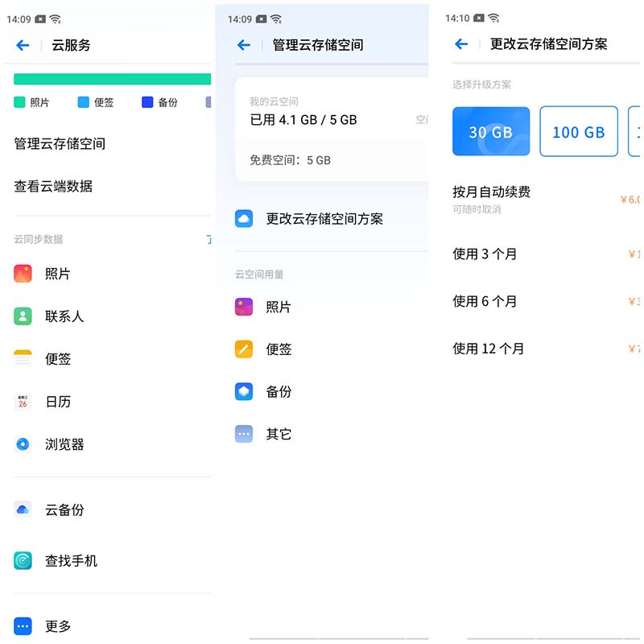644x644 pixels.
Task: Tap the back arrow on 管理云存储空间
Action: 243,45
